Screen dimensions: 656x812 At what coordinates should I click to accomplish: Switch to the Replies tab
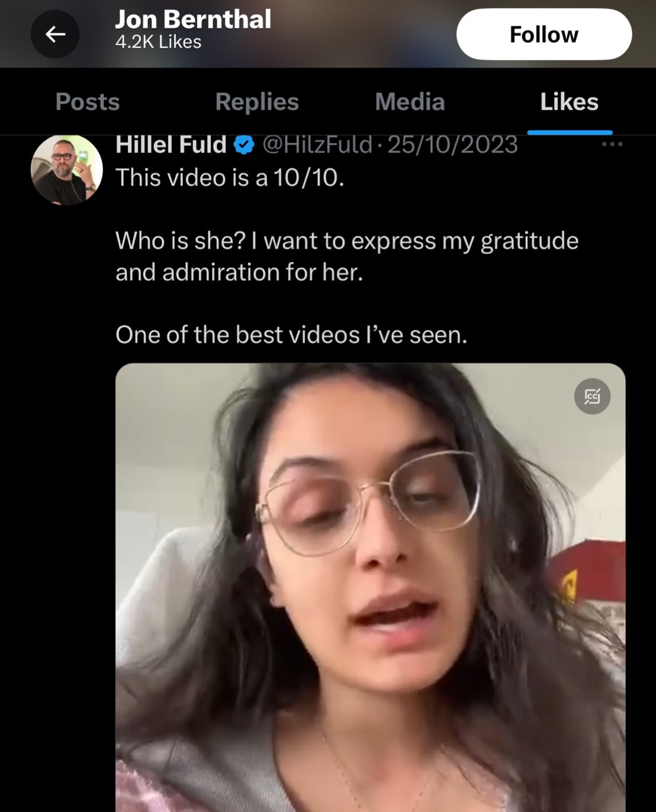pos(257,102)
